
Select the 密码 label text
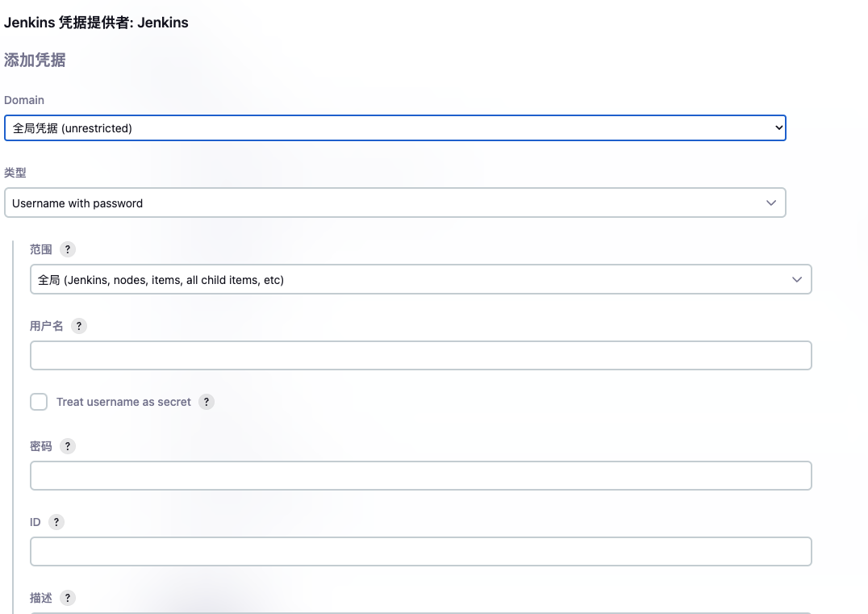(41, 446)
